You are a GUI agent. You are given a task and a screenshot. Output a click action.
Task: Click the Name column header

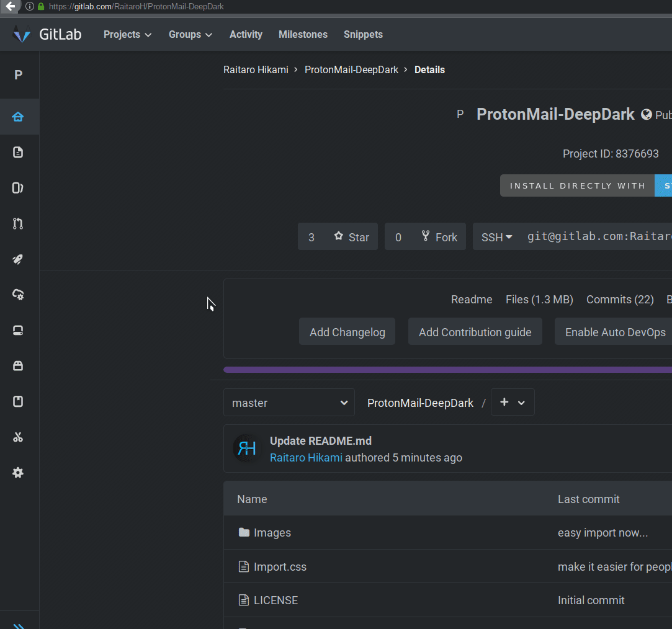(x=252, y=499)
